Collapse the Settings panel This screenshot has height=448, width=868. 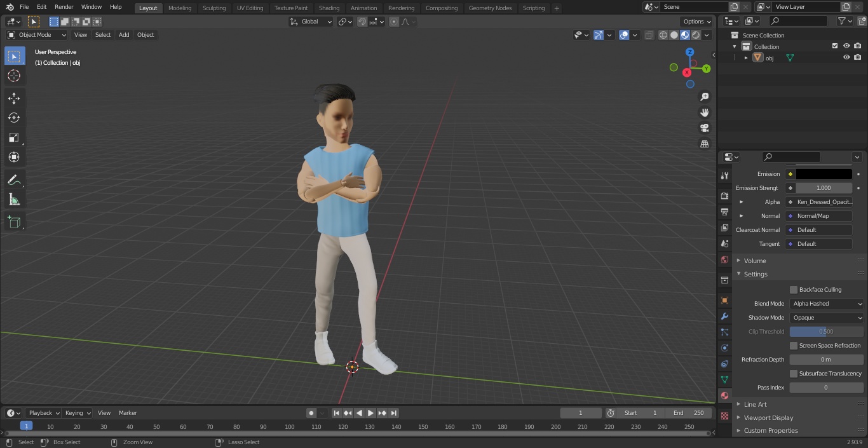756,274
